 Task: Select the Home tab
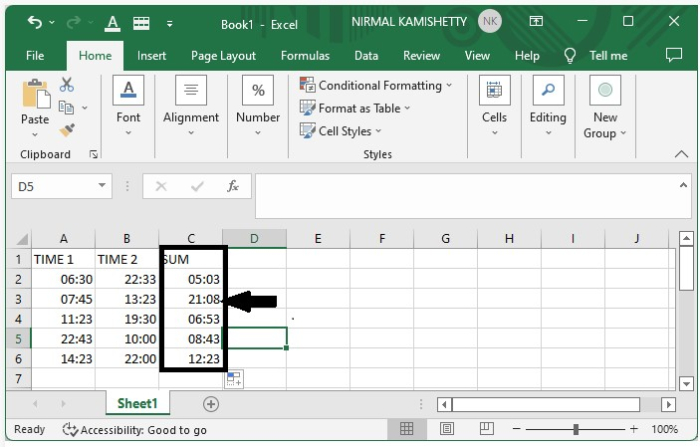[95, 56]
